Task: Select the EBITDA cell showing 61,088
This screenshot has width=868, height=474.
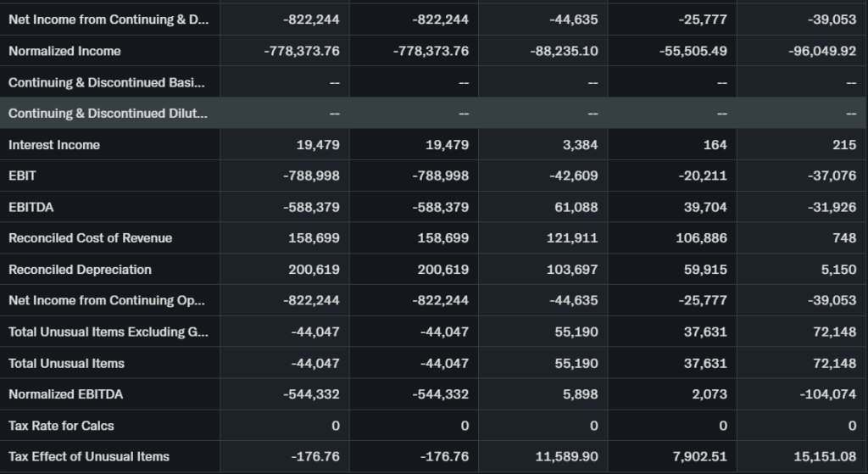Action: [576, 207]
